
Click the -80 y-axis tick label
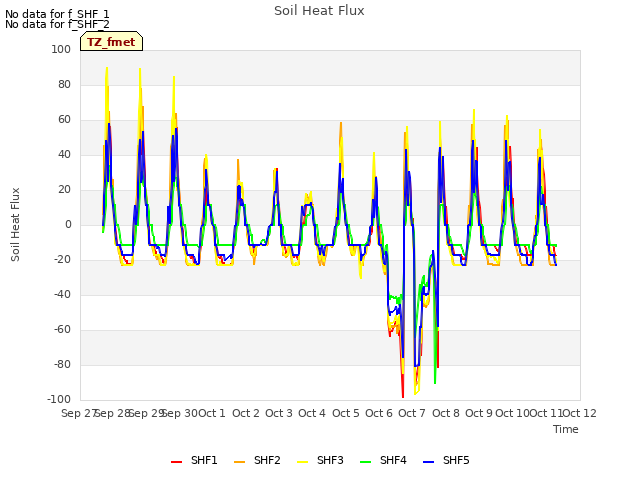click(x=62, y=365)
